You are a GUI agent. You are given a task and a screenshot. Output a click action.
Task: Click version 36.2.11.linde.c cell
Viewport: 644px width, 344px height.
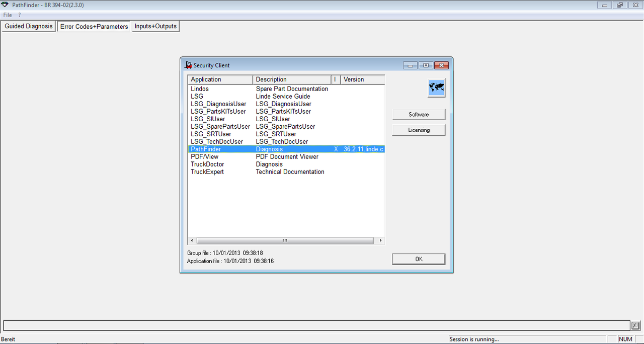[364, 149]
